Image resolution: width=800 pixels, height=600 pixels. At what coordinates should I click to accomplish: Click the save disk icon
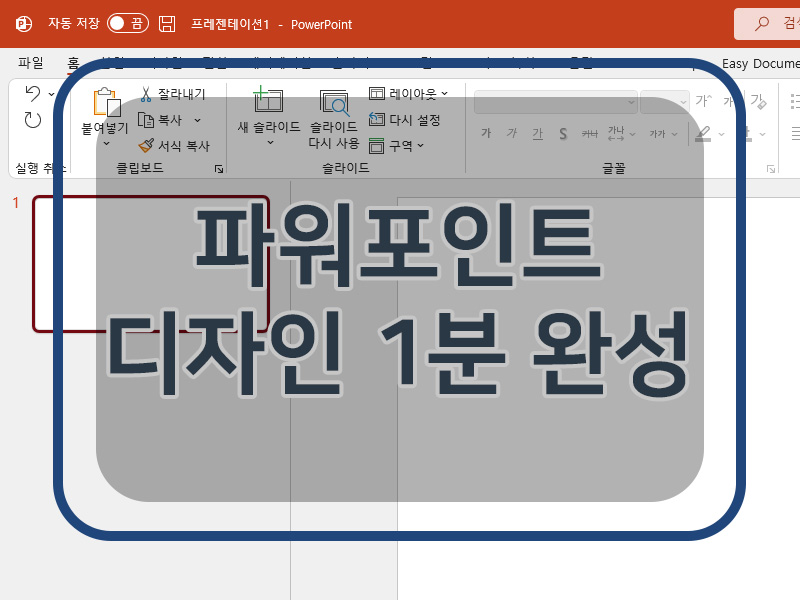click(167, 24)
